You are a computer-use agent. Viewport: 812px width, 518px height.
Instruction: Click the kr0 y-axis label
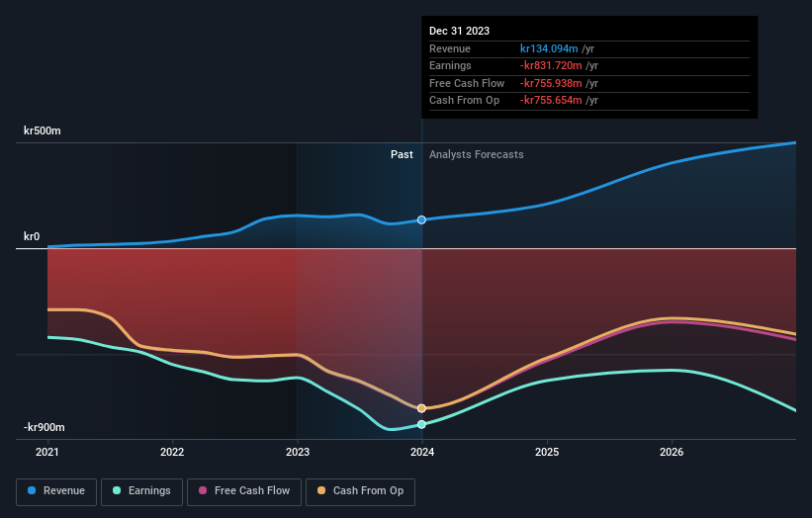pyautogui.click(x=32, y=236)
